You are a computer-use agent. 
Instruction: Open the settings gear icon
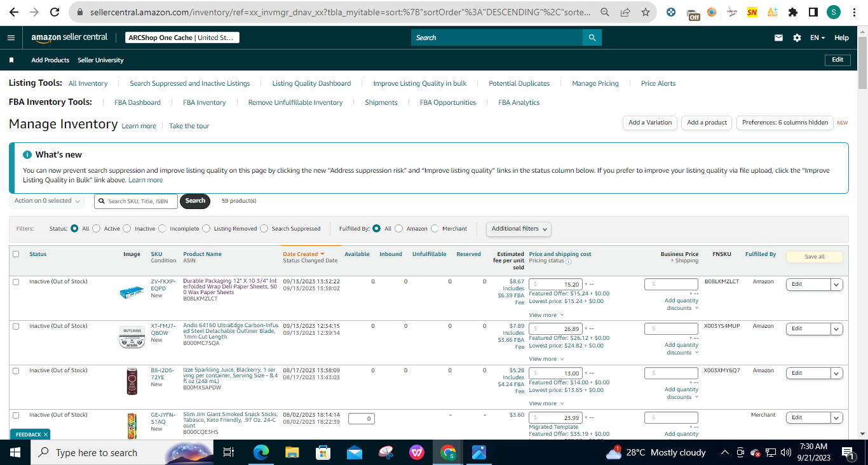[797, 37]
